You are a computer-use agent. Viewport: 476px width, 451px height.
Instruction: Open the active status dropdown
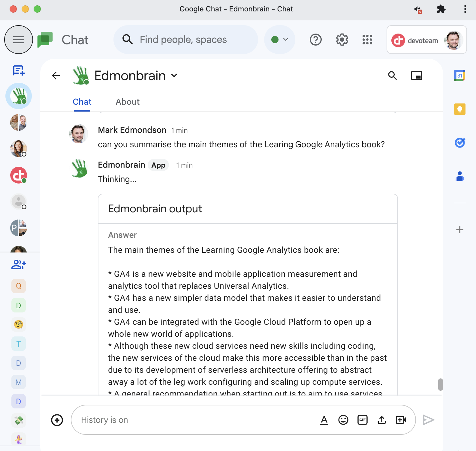tap(279, 40)
